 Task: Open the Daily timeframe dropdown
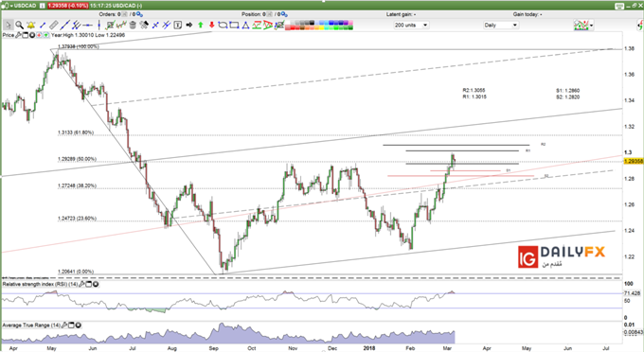pyautogui.click(x=501, y=25)
